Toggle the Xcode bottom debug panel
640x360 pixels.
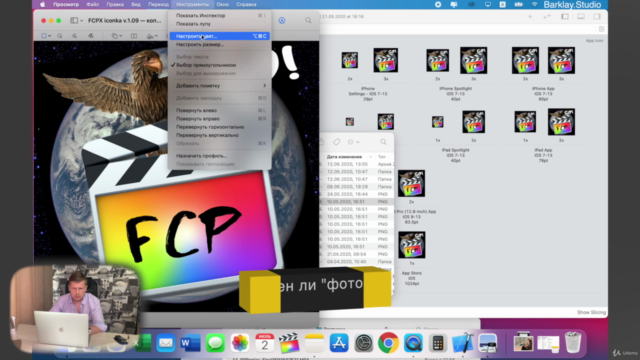click(x=580, y=17)
